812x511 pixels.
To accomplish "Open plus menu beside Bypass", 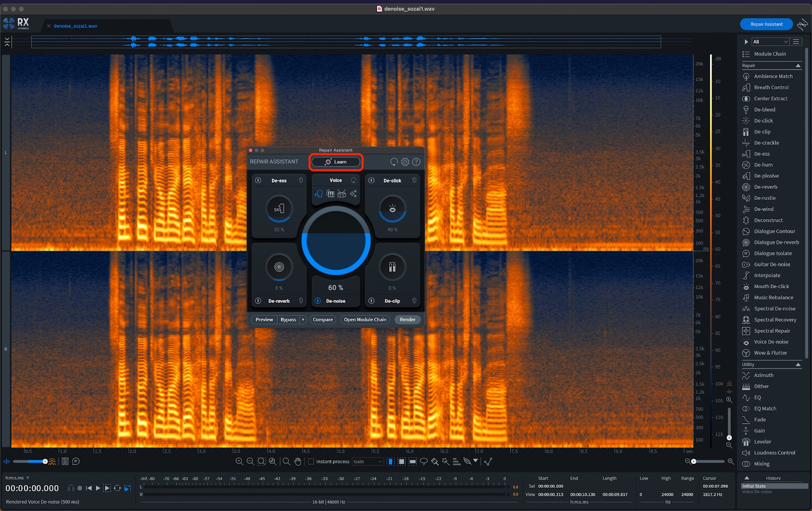I will coord(303,320).
